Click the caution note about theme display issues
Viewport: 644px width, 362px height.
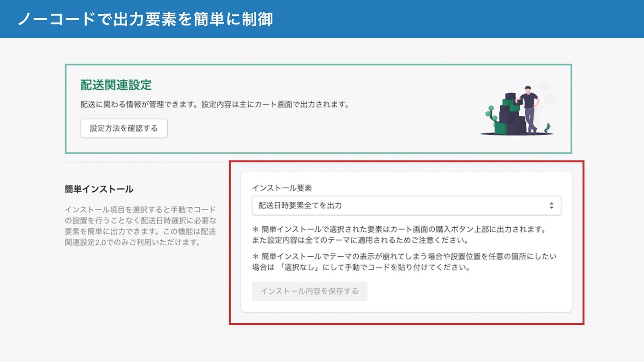pyautogui.click(x=402, y=262)
